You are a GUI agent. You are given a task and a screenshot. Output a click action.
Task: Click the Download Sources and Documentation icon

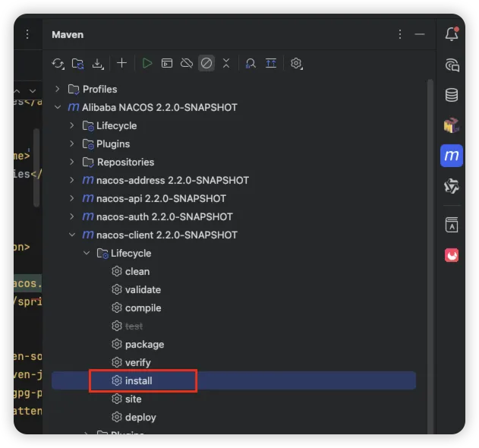click(x=97, y=64)
